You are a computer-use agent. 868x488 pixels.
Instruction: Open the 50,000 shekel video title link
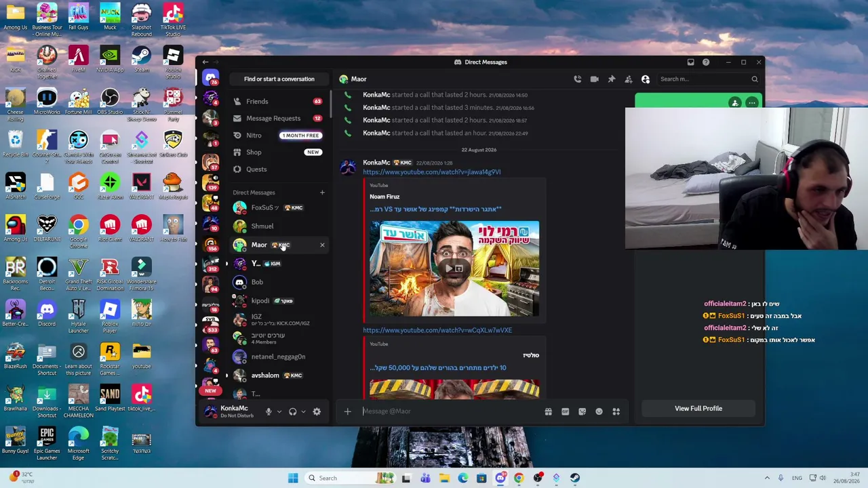pos(438,368)
